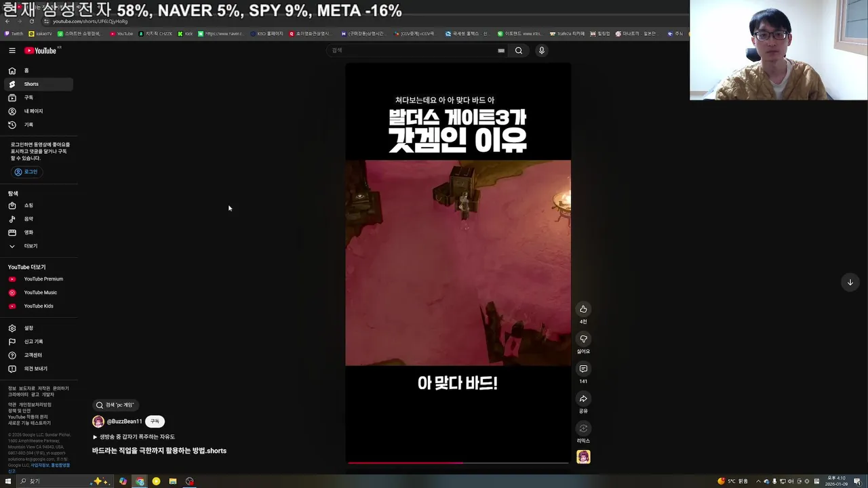Open Copilot from the taskbar
The width and height of the screenshot is (868, 488).
click(123, 481)
